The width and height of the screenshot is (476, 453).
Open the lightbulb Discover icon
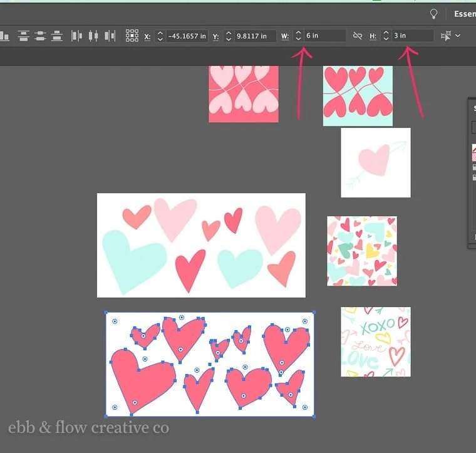[434, 14]
